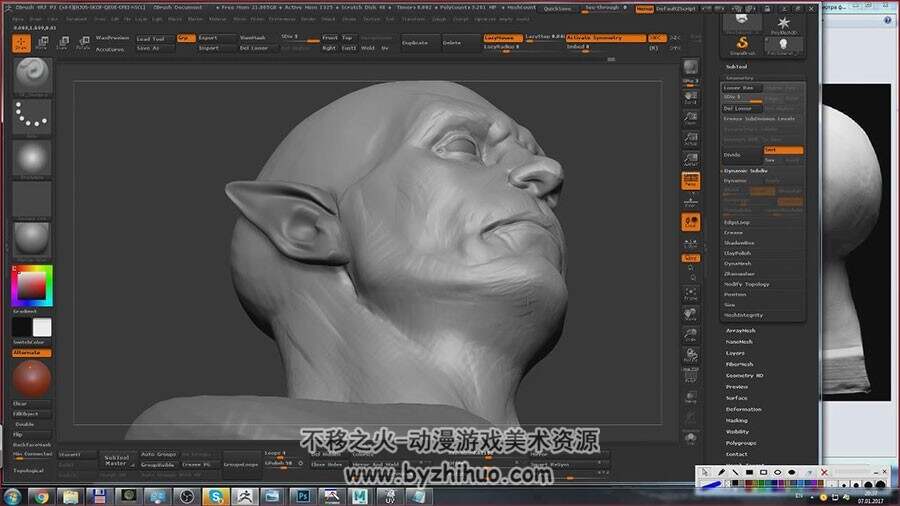
Task: Expand the ClayPolish section
Action: click(x=738, y=253)
